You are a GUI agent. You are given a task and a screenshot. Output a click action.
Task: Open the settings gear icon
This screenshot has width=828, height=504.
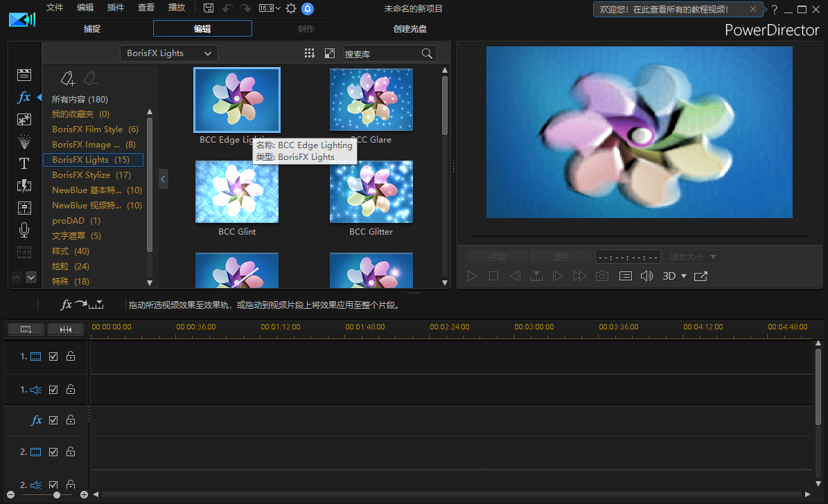coord(291,8)
